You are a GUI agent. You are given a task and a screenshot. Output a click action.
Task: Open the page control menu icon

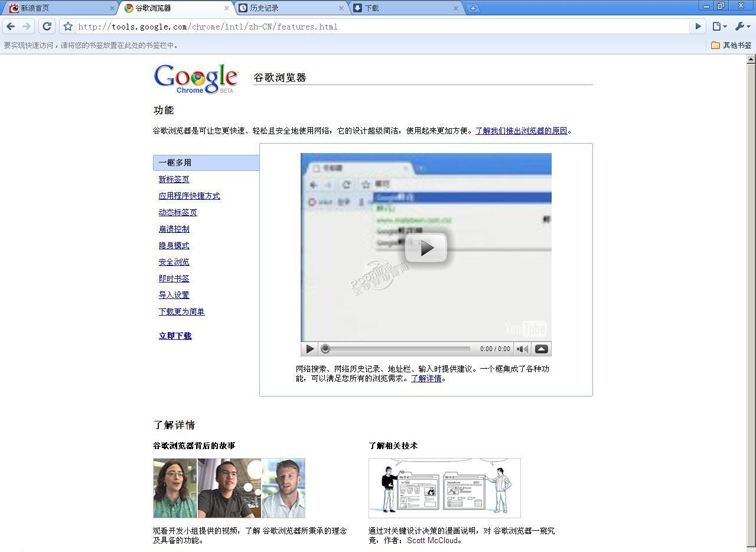click(719, 26)
